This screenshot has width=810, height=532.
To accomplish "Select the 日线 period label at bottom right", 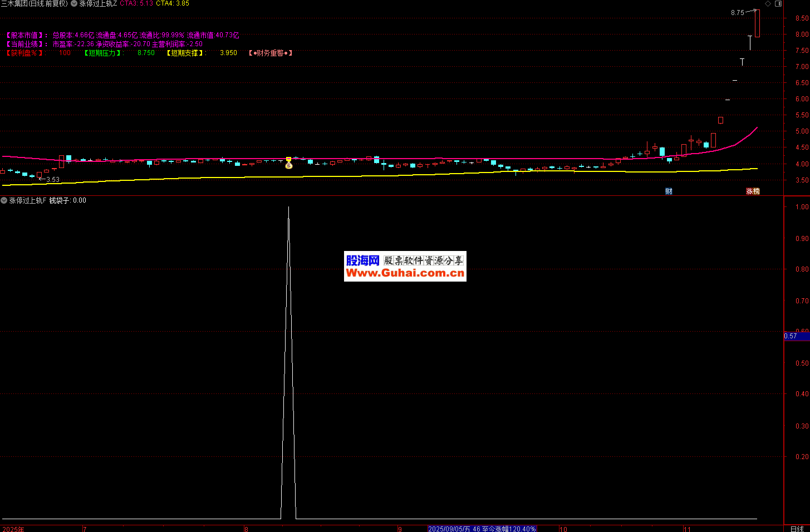I will [x=797, y=529].
